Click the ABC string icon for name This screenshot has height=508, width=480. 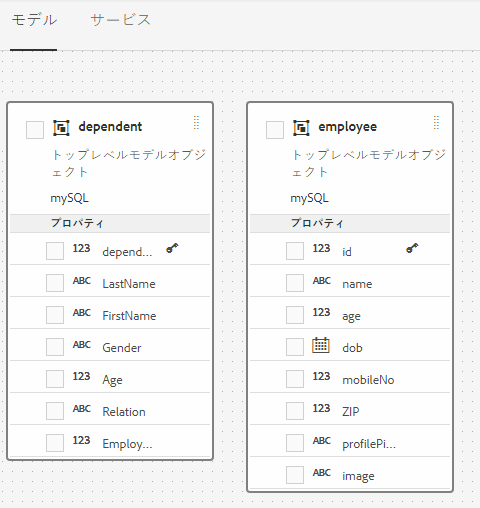click(322, 281)
